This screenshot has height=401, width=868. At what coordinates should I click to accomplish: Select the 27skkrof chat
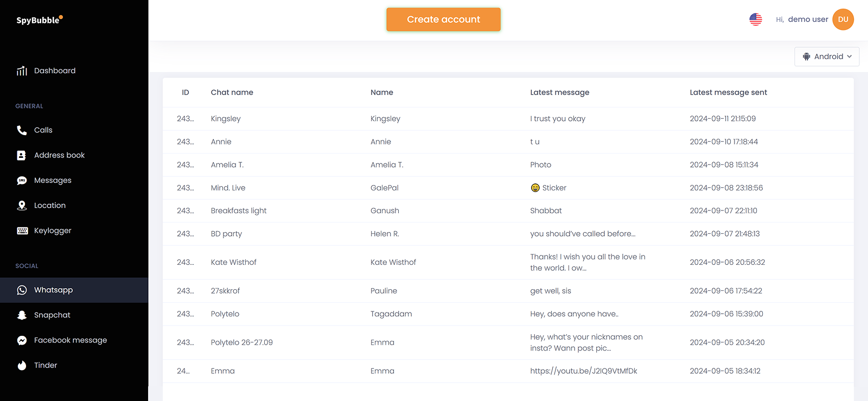point(226,291)
